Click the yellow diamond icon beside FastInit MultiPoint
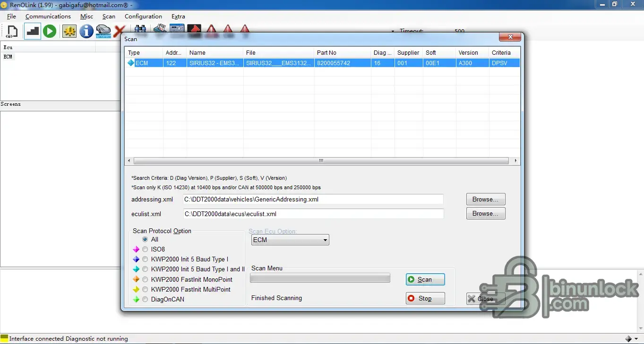Image resolution: width=644 pixels, height=344 pixels. point(137,289)
